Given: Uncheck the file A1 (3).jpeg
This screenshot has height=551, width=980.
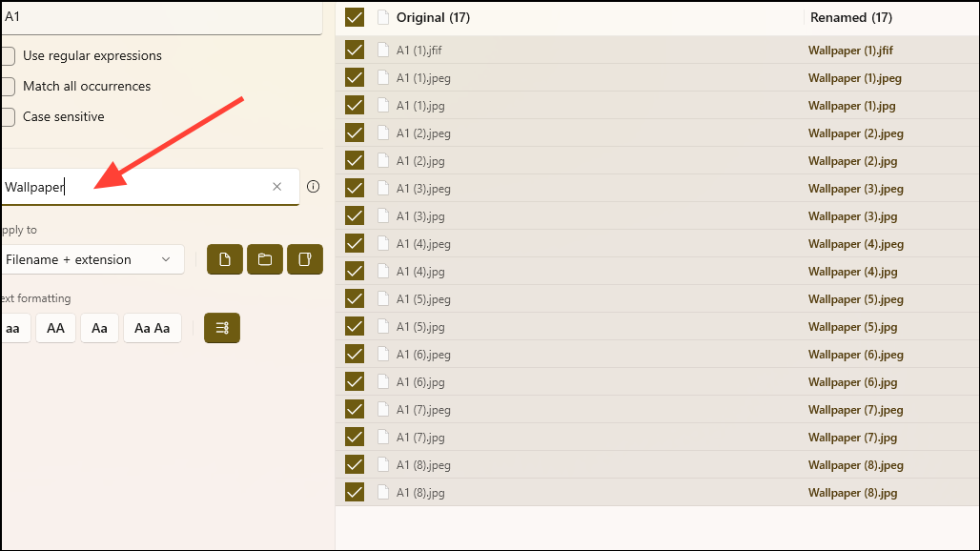Looking at the screenshot, I should pyautogui.click(x=354, y=188).
